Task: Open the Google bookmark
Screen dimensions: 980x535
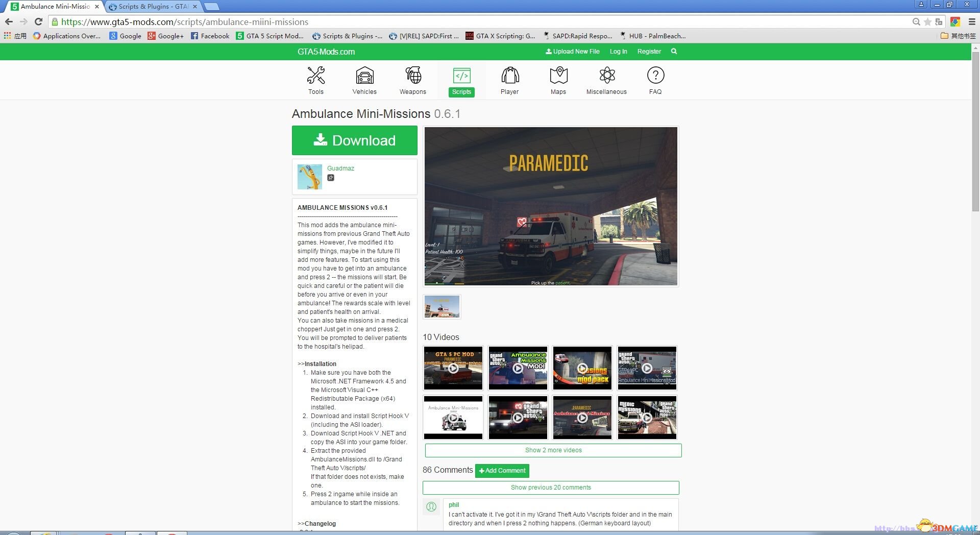Action: [x=125, y=36]
